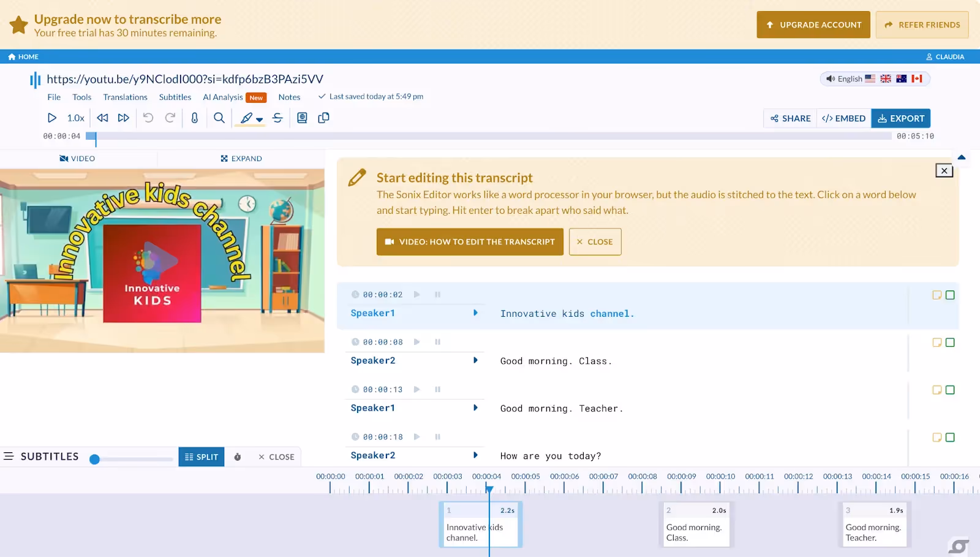The width and height of the screenshot is (980, 557).
Task: Click the video preview thumbnail
Action: [162, 260]
